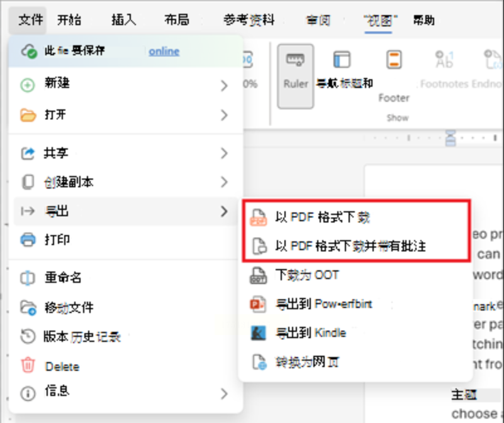Open the 插入 ribbon tab
The width and height of the screenshot is (504, 423).
[124, 20]
